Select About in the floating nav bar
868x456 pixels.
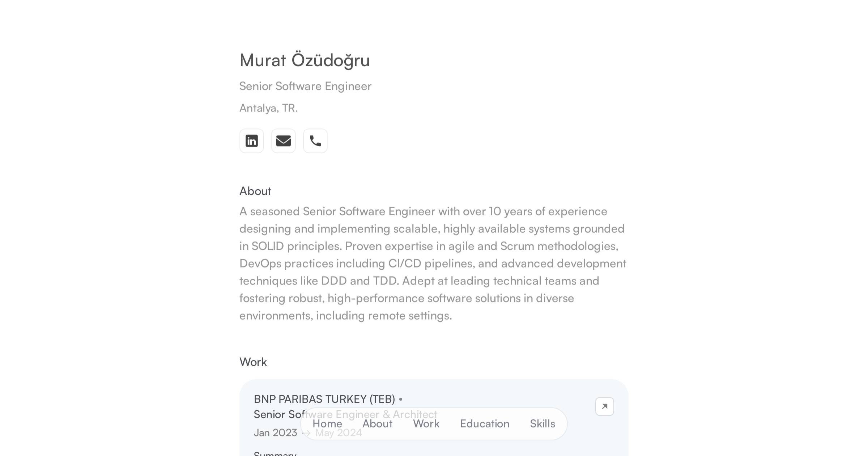pyautogui.click(x=377, y=424)
